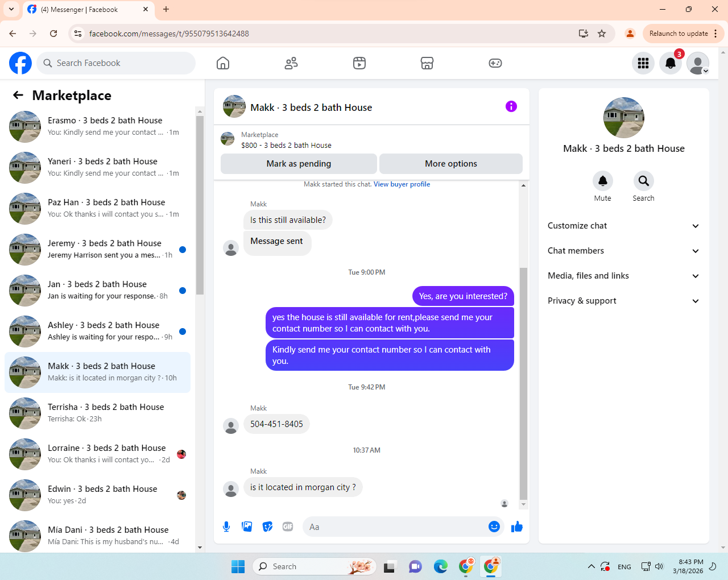This screenshot has width=728, height=580.
Task: Open Paz Han conversation
Action: click(98, 209)
